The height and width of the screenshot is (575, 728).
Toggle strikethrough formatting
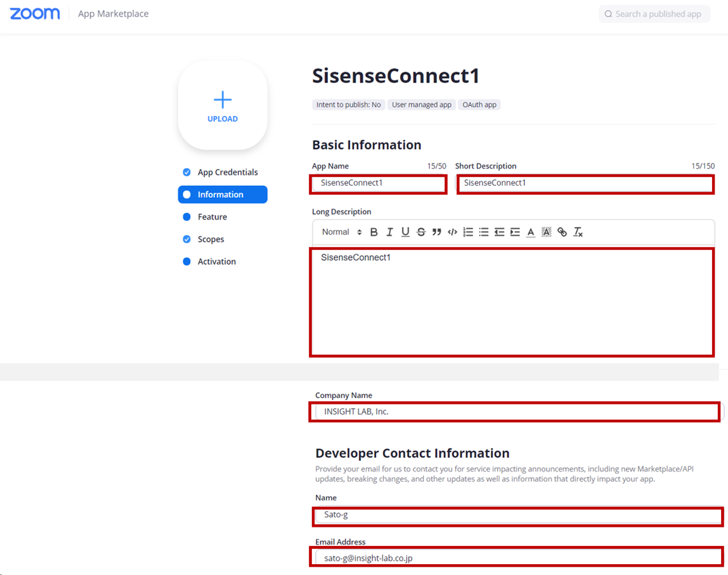(421, 232)
